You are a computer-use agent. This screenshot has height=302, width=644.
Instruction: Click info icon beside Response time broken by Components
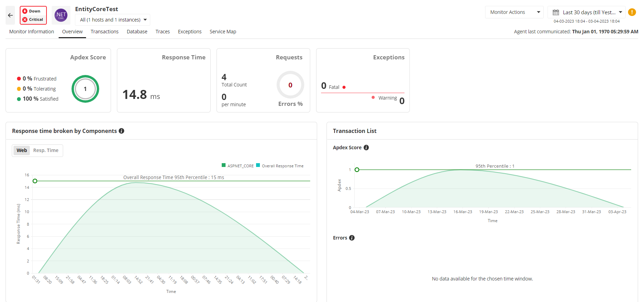tap(121, 131)
